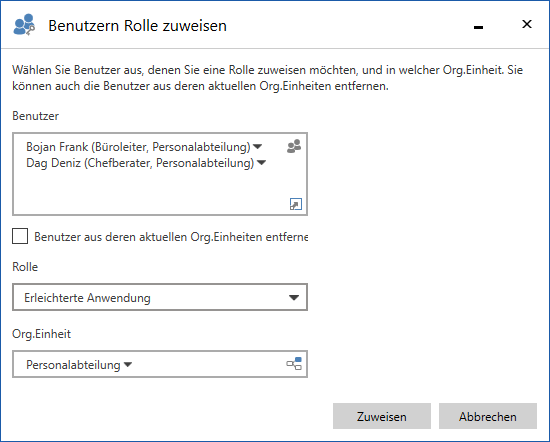Expand the arrow next to Dag Deniz
550x442 pixels.
tap(261, 163)
